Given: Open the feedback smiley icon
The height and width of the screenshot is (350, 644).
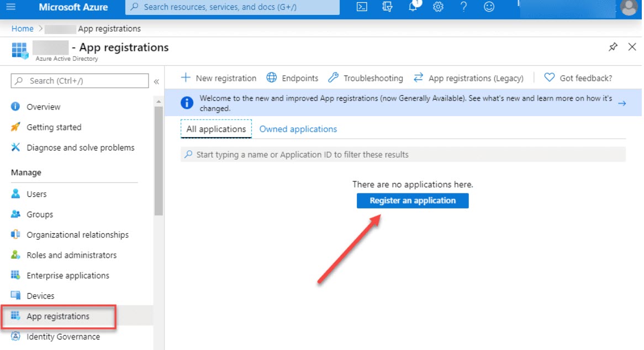Looking at the screenshot, I should point(489,7).
